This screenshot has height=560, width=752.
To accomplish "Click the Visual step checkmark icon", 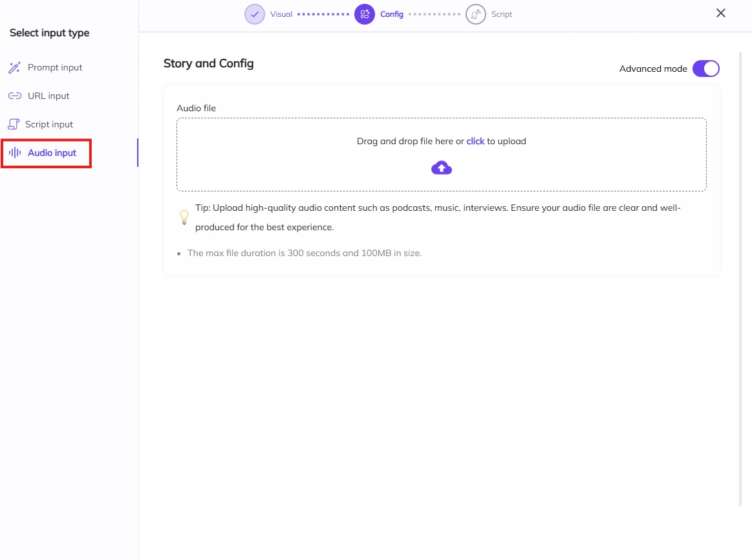I will 255,14.
